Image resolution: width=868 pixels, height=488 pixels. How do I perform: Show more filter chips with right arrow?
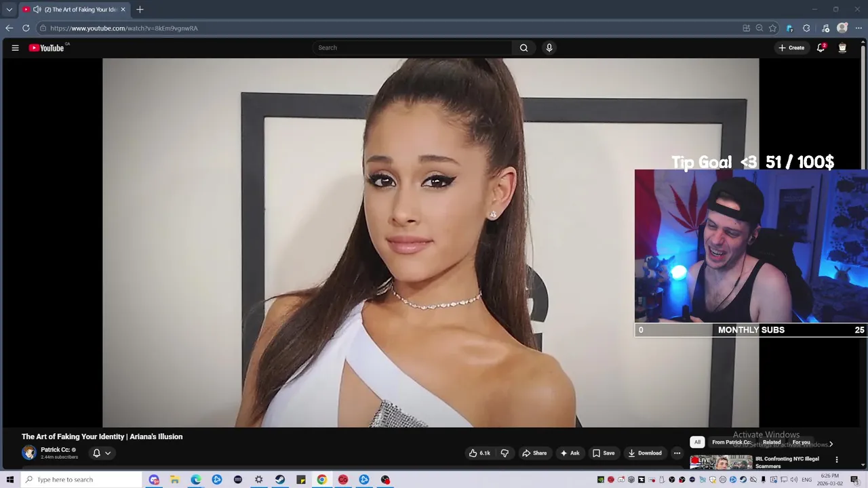(831, 444)
